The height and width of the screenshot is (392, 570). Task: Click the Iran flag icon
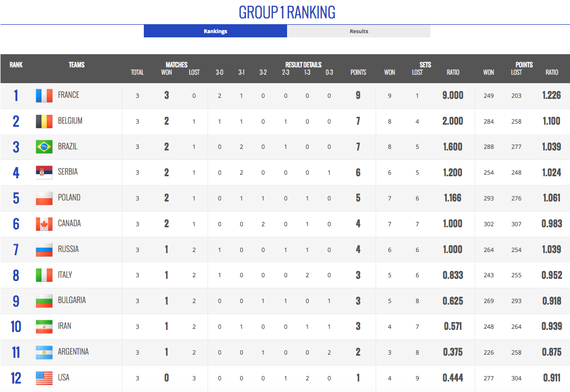44,326
